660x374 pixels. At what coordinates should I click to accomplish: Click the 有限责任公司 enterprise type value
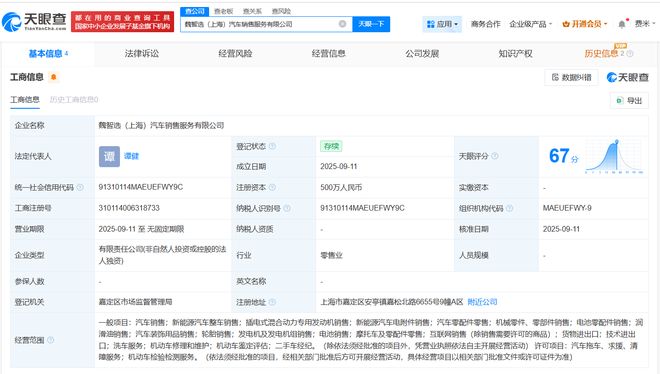pyautogui.click(x=162, y=255)
